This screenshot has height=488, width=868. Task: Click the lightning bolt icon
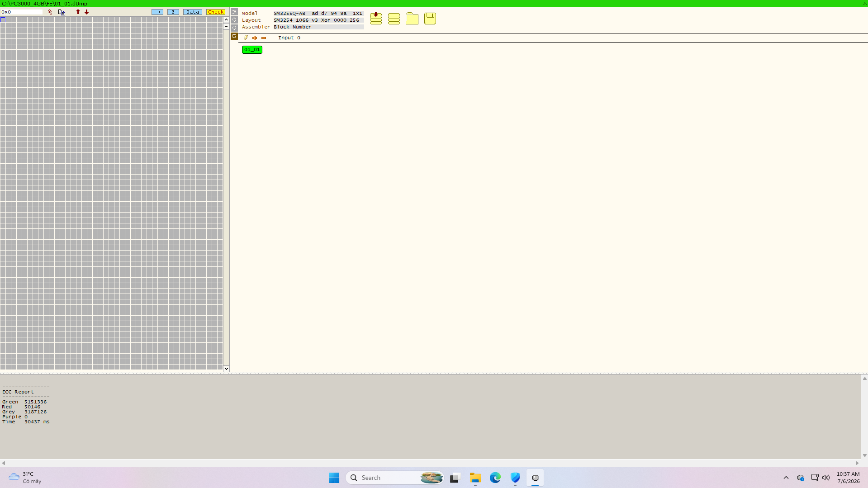pos(246,38)
